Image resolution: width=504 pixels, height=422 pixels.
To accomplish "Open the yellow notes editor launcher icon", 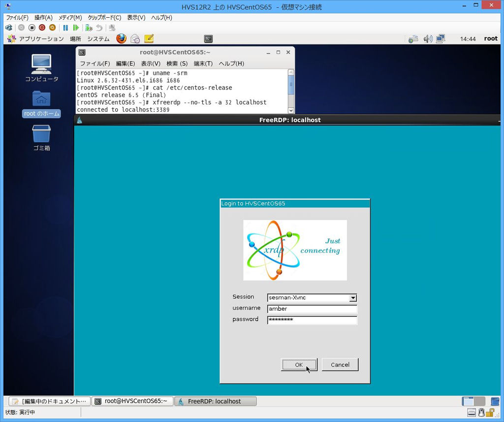I will pyautogui.click(x=149, y=38).
